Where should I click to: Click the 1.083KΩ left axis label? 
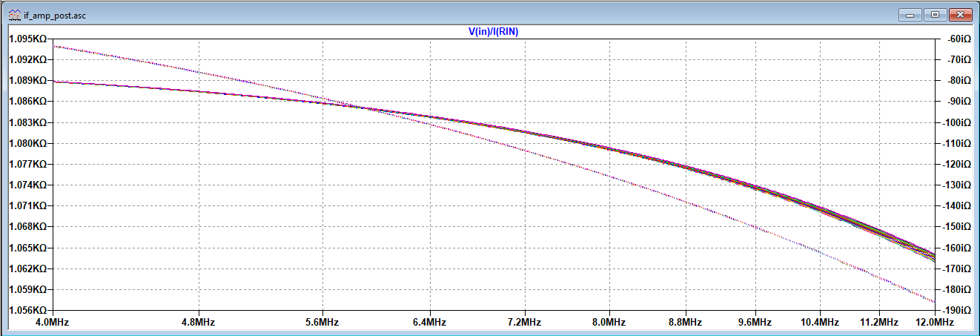pyautogui.click(x=27, y=122)
